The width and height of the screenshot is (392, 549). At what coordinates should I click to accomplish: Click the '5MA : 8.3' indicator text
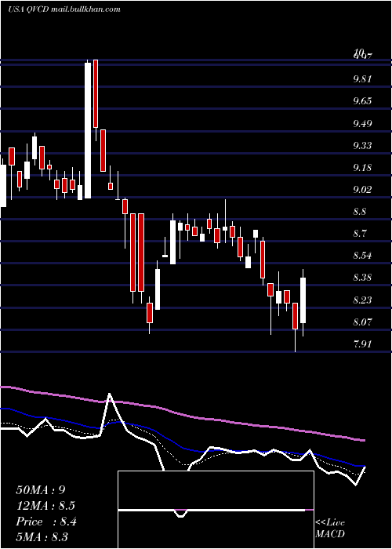coord(42,536)
